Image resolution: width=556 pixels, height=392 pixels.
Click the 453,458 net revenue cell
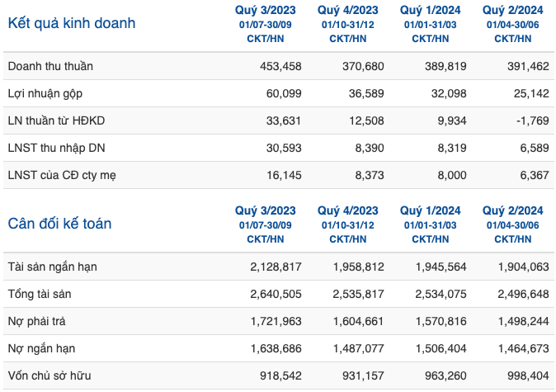280,66
